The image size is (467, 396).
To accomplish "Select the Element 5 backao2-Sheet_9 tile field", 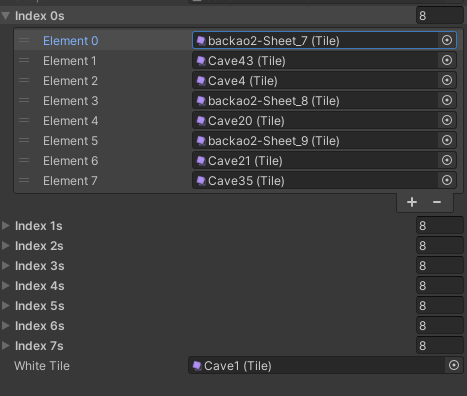I will 315,140.
